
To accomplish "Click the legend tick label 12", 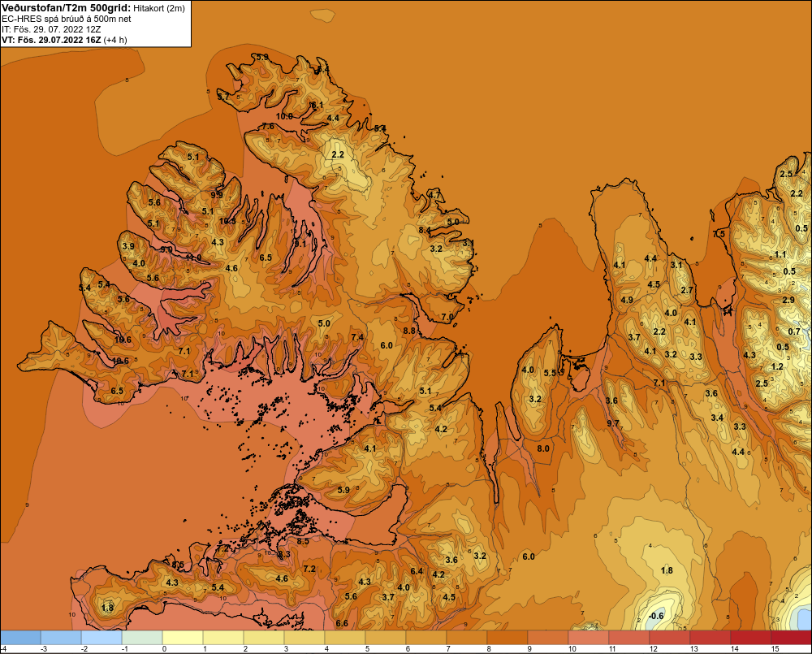I will [654, 649].
